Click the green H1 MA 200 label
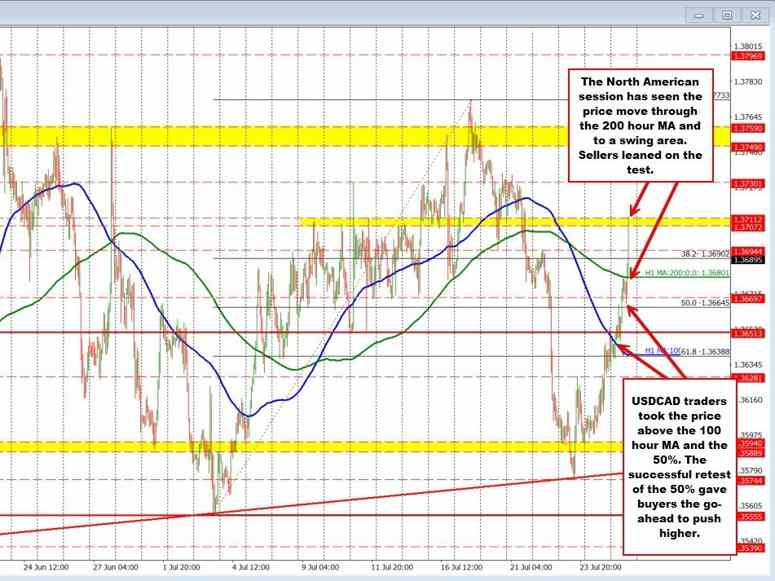This screenshot has height=581, width=775. tap(687, 272)
